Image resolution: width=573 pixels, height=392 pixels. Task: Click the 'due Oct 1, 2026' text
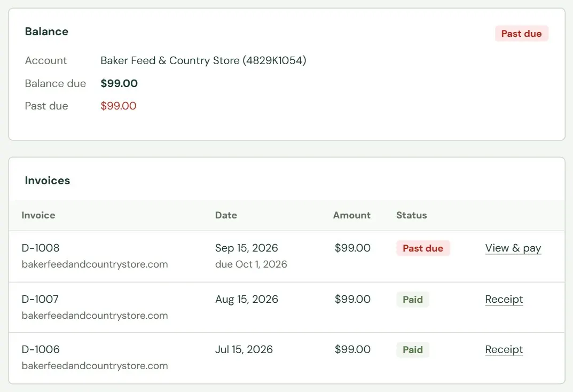tap(251, 264)
